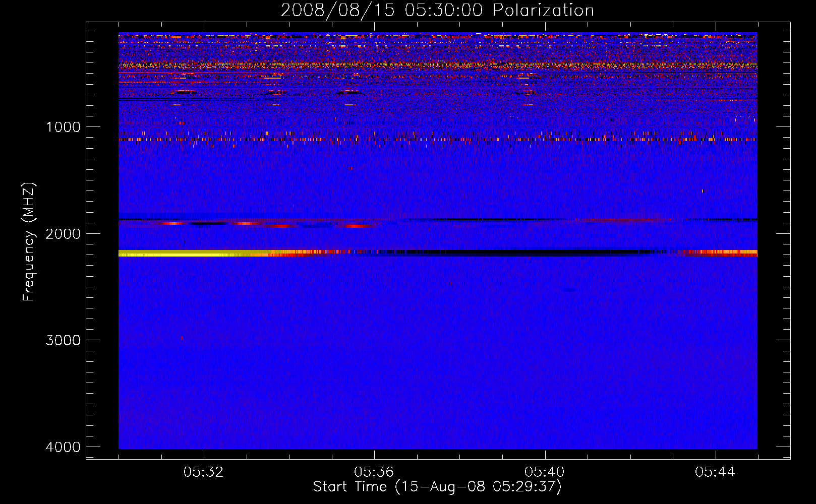
Task: Click the bright yellow band near 2200 MHz
Action: [x=194, y=253]
